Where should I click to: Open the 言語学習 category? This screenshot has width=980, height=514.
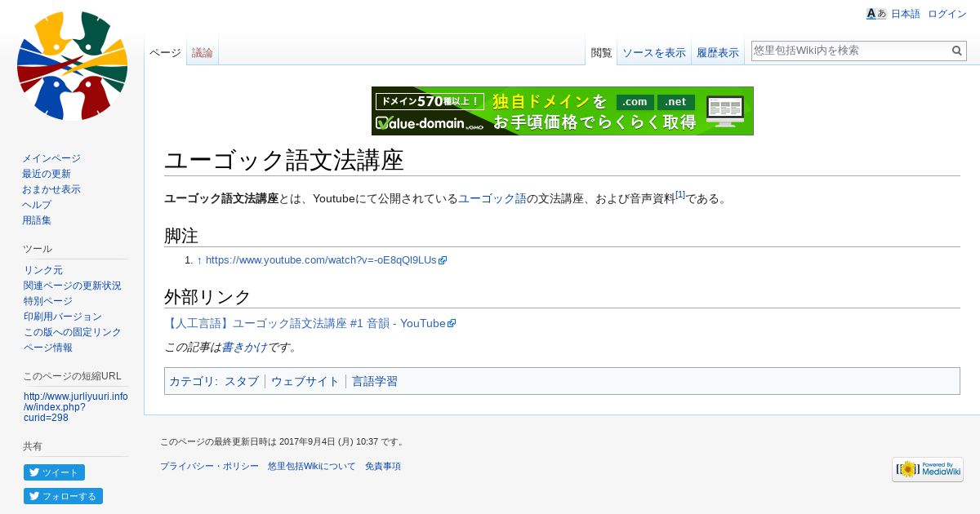375,381
